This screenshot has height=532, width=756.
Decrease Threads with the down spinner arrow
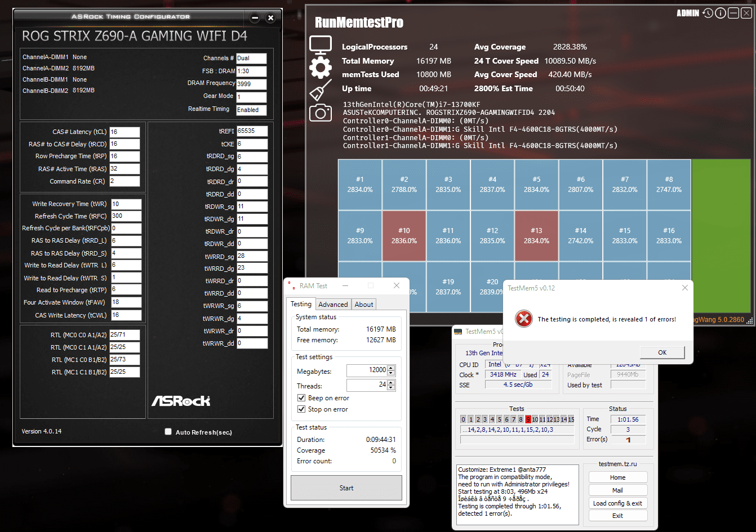391,388
